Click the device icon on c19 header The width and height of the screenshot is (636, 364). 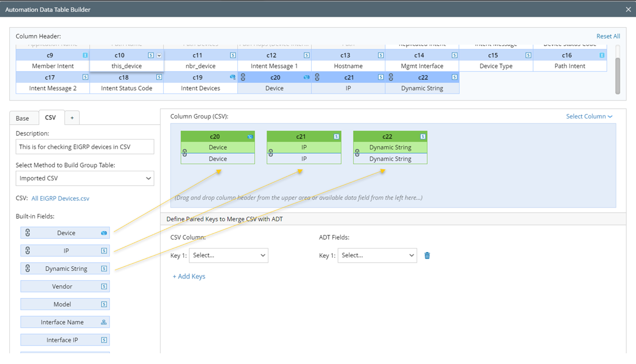click(x=233, y=77)
